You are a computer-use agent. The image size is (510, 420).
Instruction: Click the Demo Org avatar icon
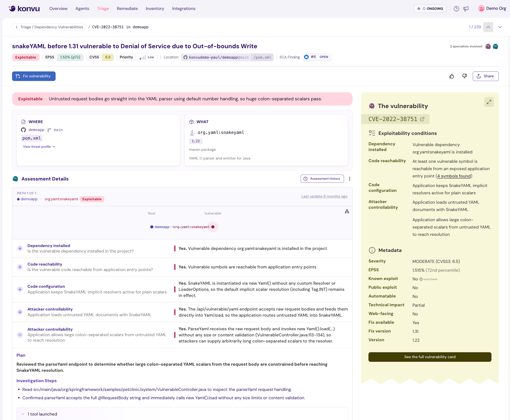point(481,9)
